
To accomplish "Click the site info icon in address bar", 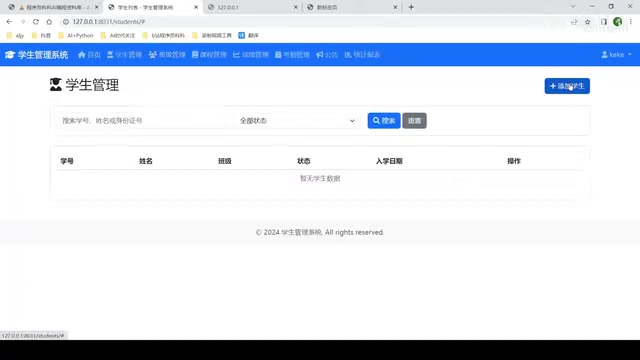I will (65, 22).
